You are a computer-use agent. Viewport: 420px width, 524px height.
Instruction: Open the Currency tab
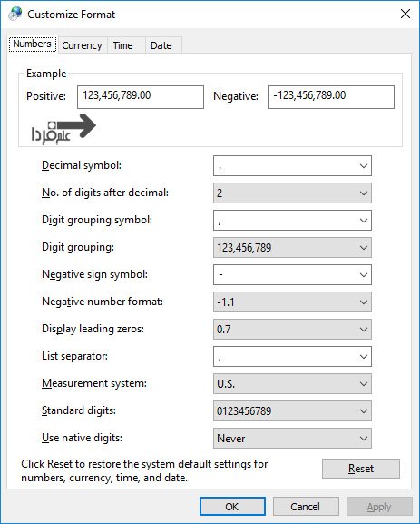83,45
